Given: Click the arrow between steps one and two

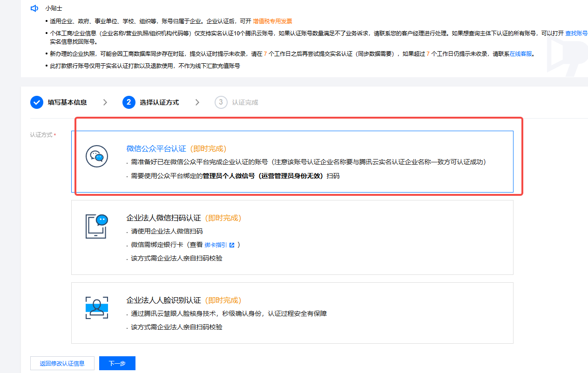Looking at the screenshot, I should 105,102.
